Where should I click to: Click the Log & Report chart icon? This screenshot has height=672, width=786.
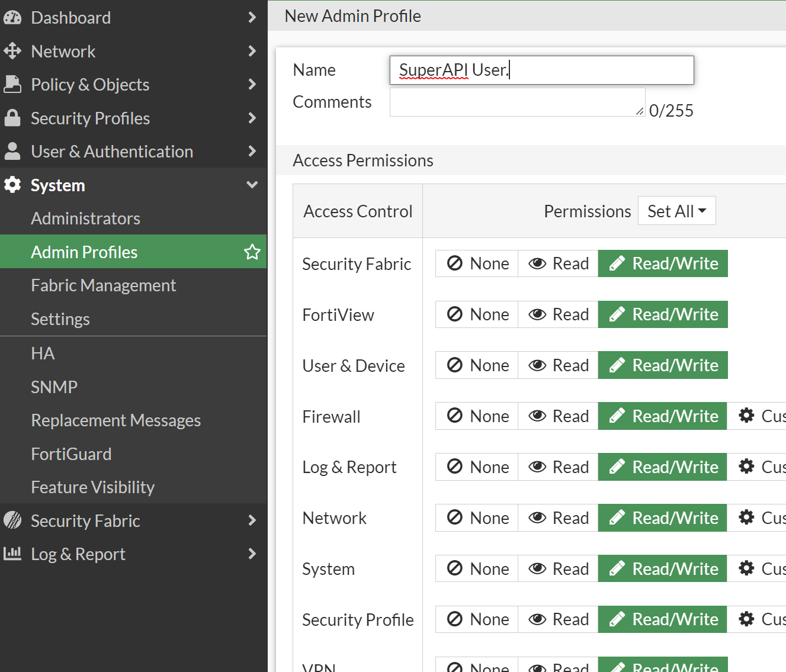point(12,554)
